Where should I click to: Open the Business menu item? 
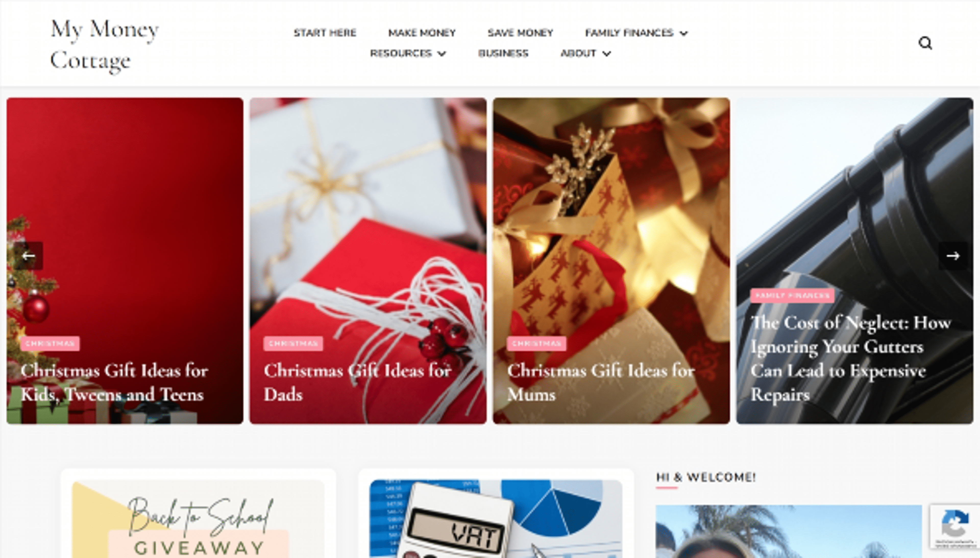tap(503, 53)
